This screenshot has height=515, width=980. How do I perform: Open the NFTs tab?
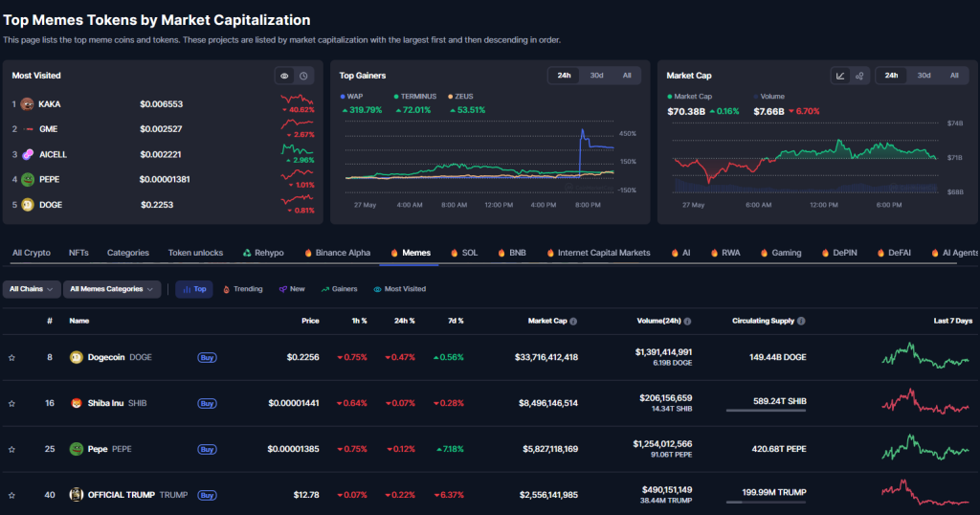[x=78, y=253]
